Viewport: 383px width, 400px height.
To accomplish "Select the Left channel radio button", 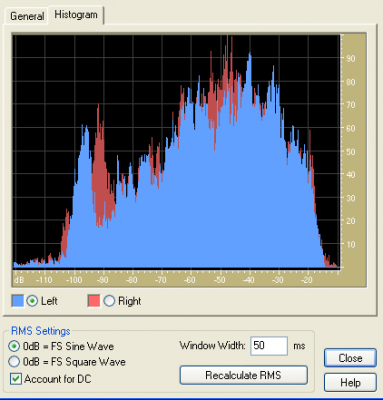I will click(x=32, y=301).
